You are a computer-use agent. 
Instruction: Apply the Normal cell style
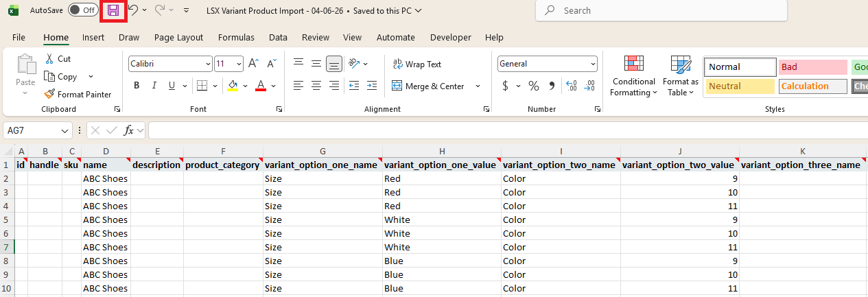[739, 67]
